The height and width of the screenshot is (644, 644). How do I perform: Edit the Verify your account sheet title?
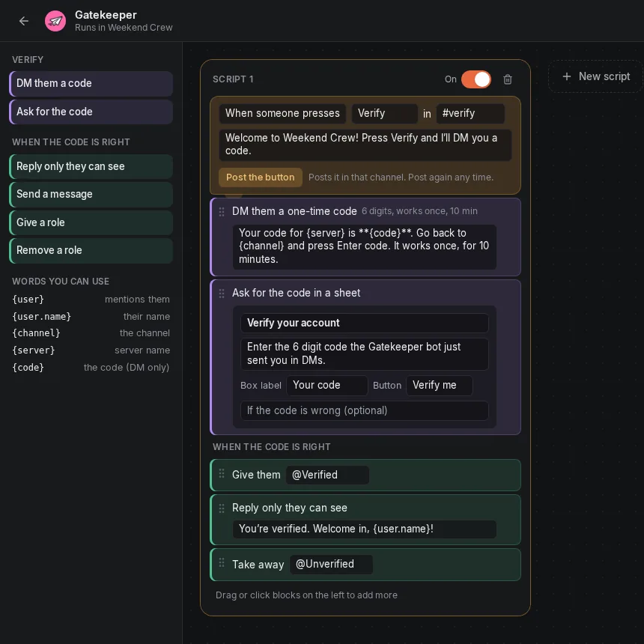[x=364, y=323]
